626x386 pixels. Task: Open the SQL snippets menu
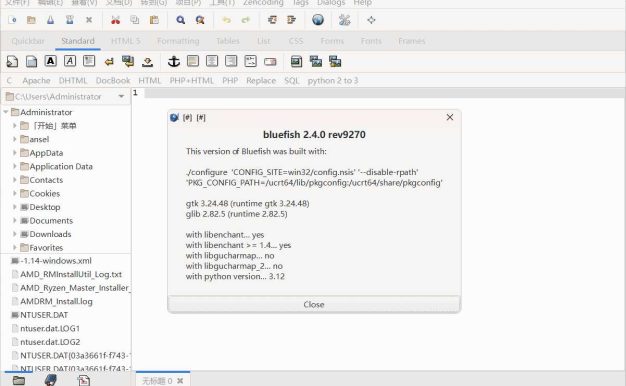pos(292,81)
